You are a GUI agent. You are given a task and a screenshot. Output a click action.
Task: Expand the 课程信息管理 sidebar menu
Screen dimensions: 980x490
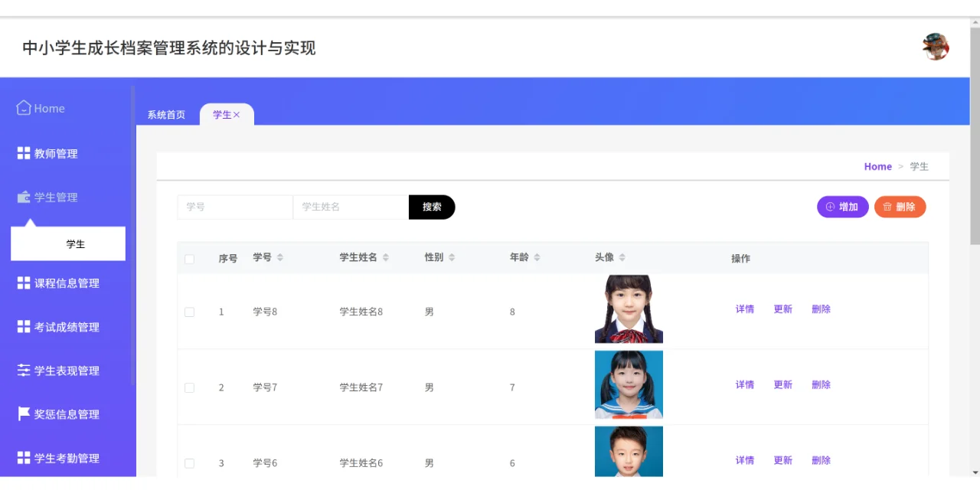click(67, 283)
